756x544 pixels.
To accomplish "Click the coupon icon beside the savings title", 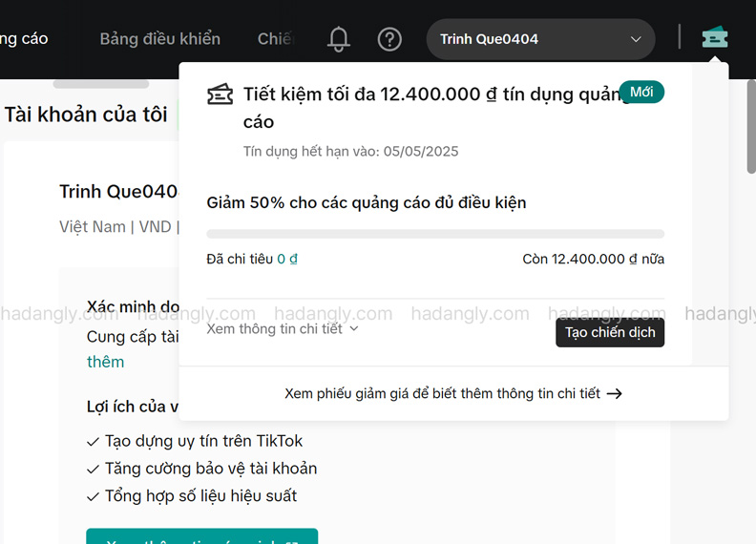I will (x=220, y=94).
